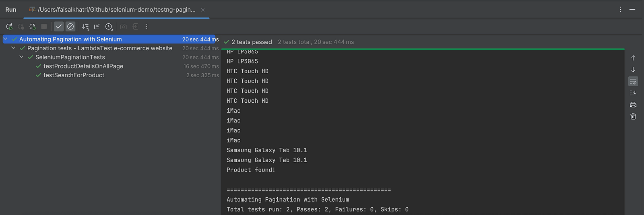The image size is (644, 215).
Task: Toggle Show Ignored tests filter
Action: (70, 27)
